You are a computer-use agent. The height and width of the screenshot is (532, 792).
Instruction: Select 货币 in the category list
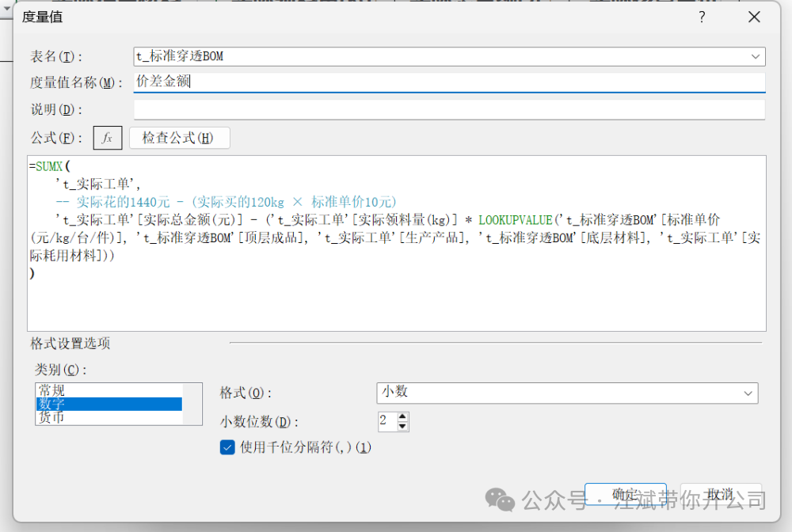[x=109, y=417]
